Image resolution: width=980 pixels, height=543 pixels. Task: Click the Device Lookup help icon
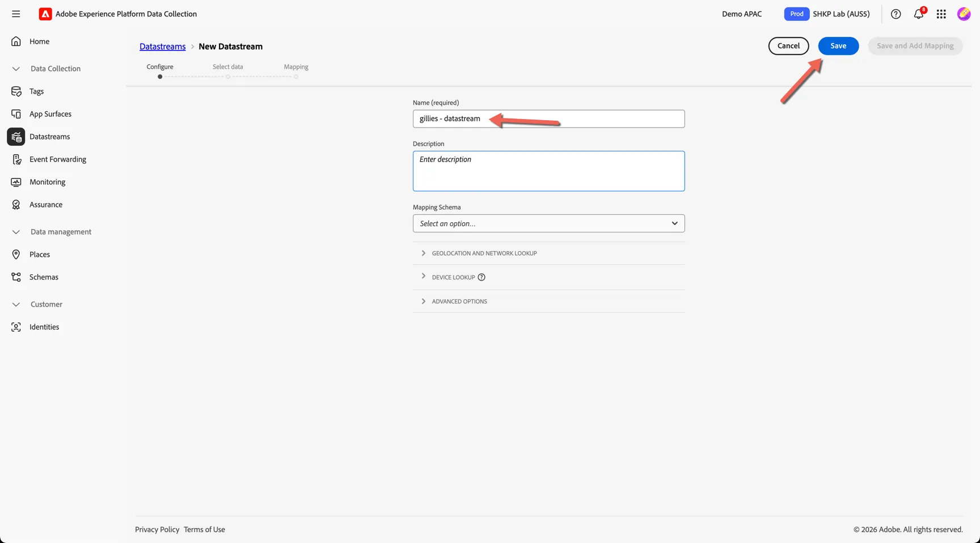(481, 277)
